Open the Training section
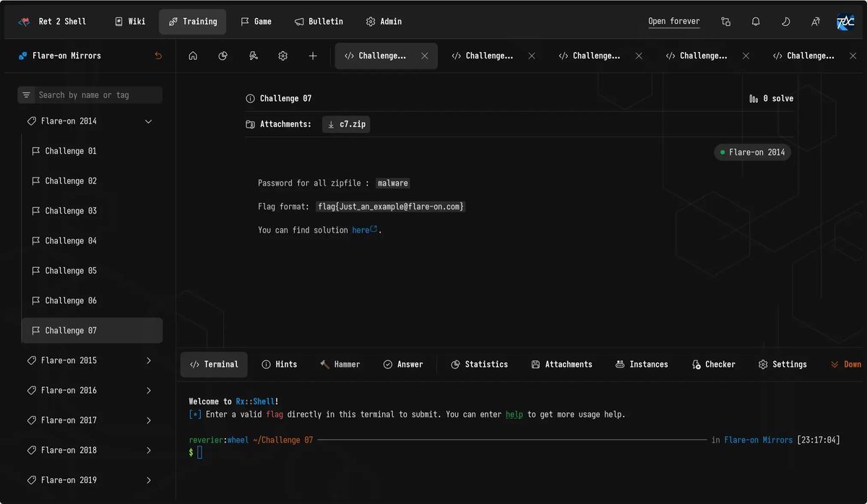This screenshot has width=867, height=504. [192, 22]
